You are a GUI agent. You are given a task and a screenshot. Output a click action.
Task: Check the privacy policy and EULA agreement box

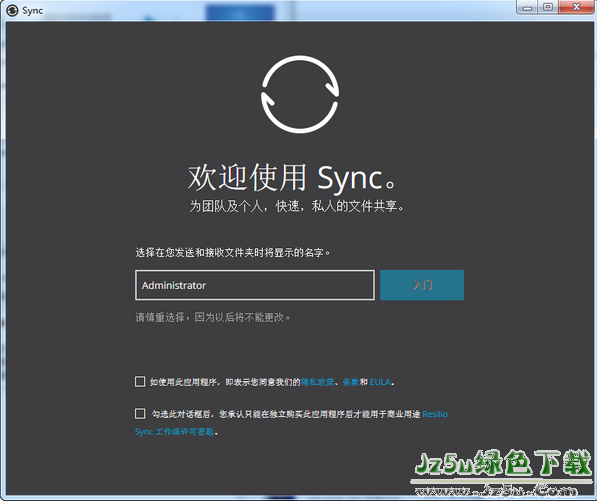tap(140, 381)
